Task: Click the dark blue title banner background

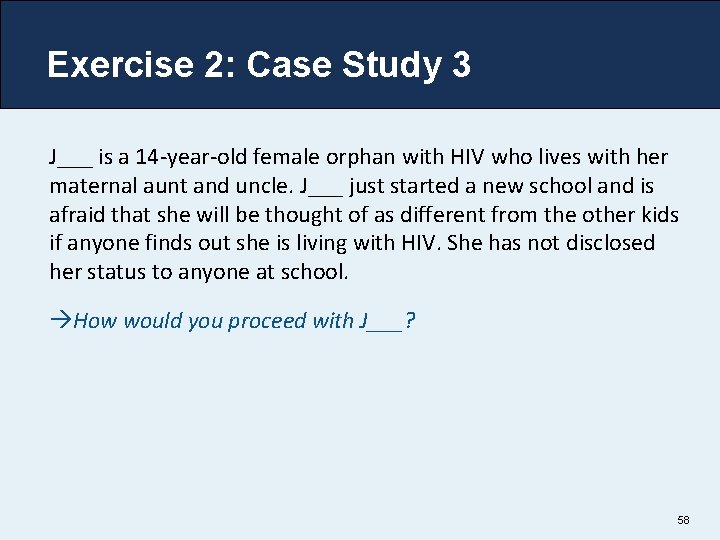Action: click(x=600, y=60)
